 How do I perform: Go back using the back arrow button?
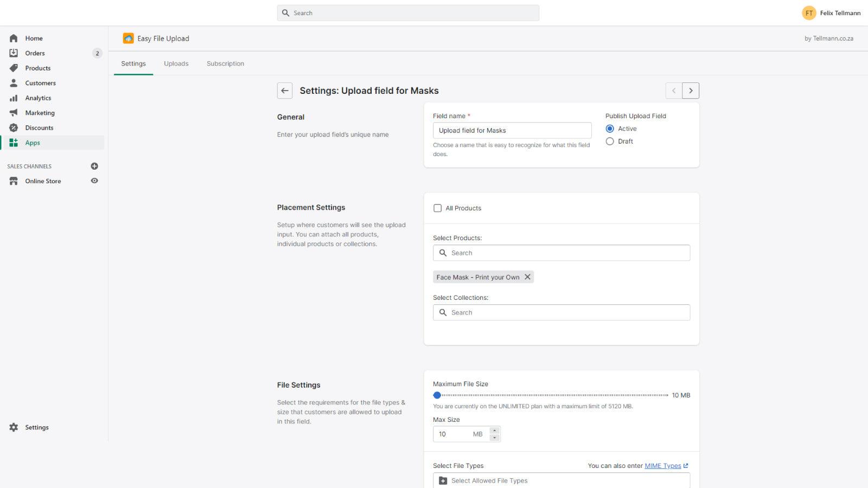pos(285,91)
